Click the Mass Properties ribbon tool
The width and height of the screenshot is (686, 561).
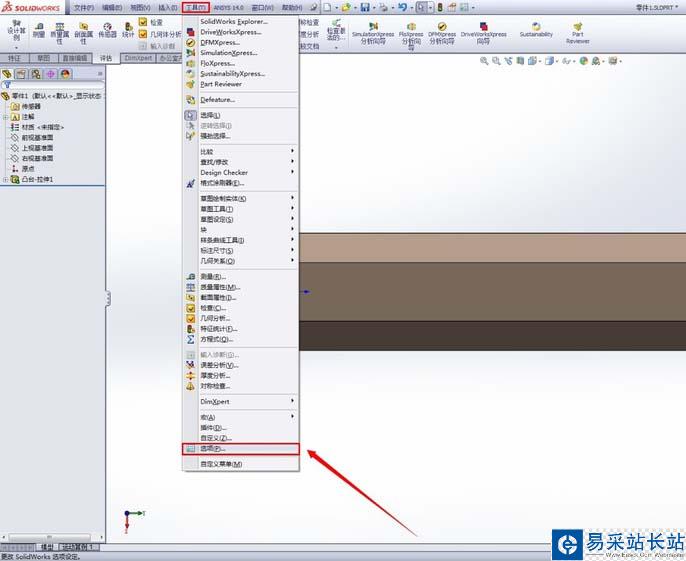tap(60, 34)
